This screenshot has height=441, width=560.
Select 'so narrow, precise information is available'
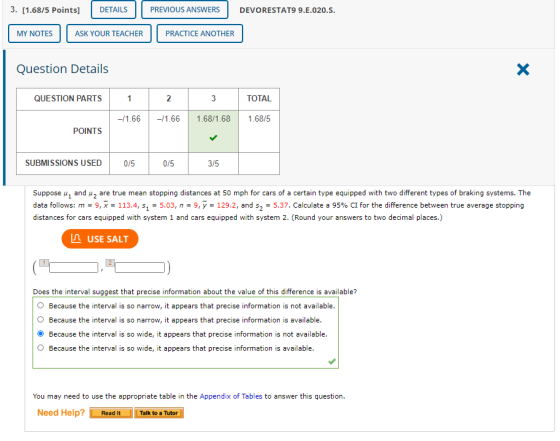coord(40,320)
